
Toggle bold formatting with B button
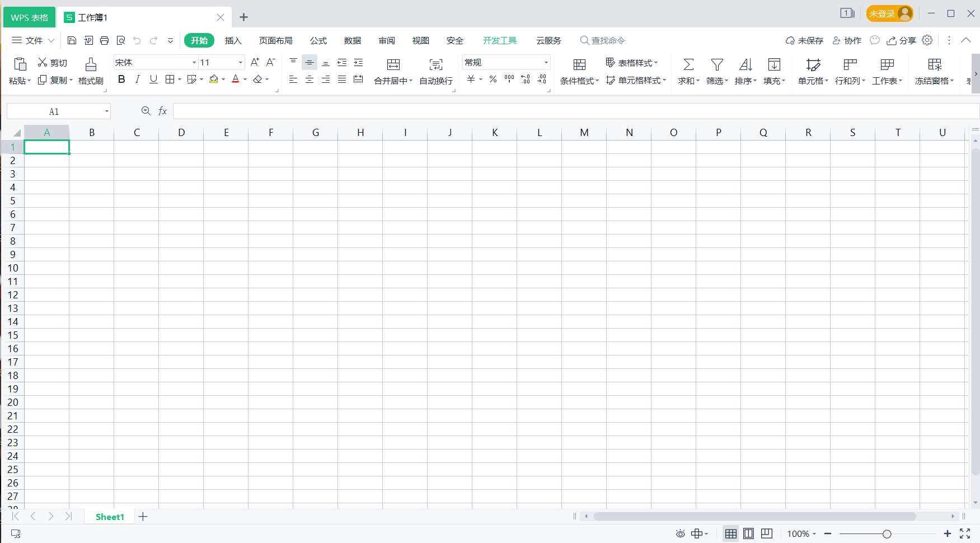(x=121, y=79)
